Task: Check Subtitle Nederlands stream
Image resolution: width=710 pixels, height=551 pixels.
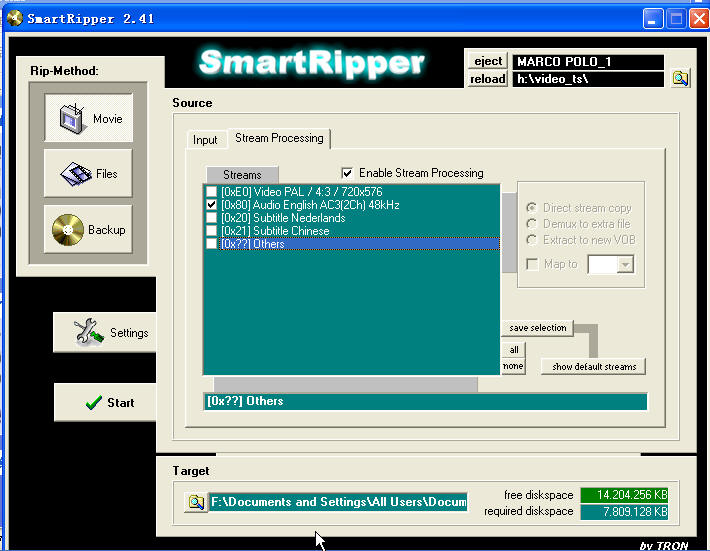Action: [211, 218]
